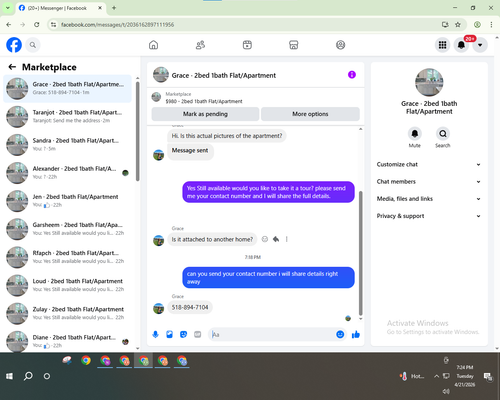Open Alexander conversation in chat list
Screen dimensions: 500x400
coord(67,173)
